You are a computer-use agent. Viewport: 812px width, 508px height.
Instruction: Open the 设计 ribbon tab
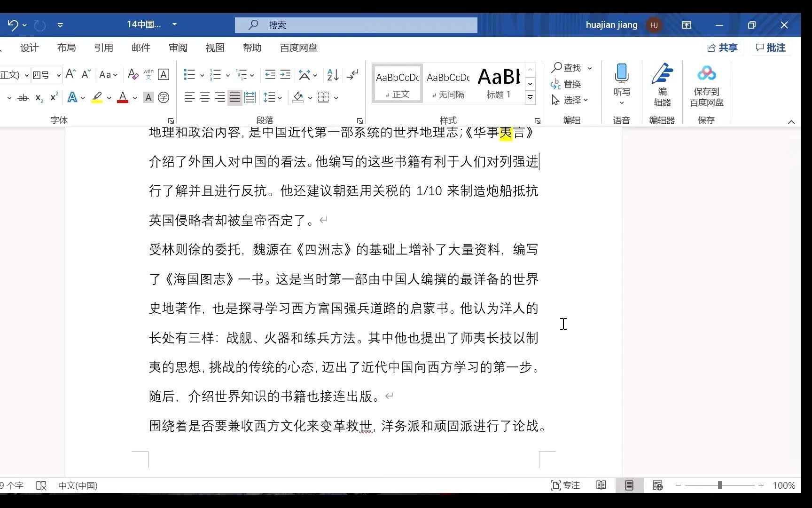pos(29,48)
